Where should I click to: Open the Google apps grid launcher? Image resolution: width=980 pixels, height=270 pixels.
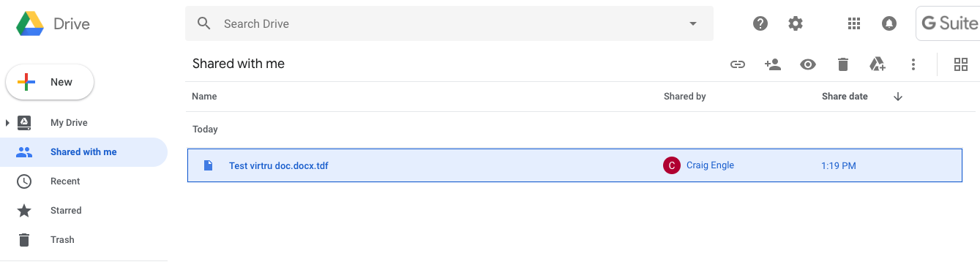click(853, 23)
